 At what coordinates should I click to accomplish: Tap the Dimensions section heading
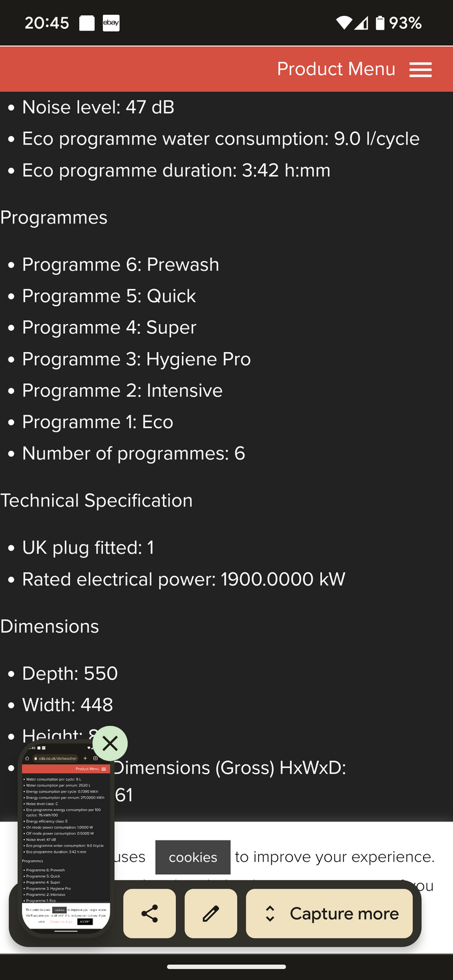tap(50, 627)
